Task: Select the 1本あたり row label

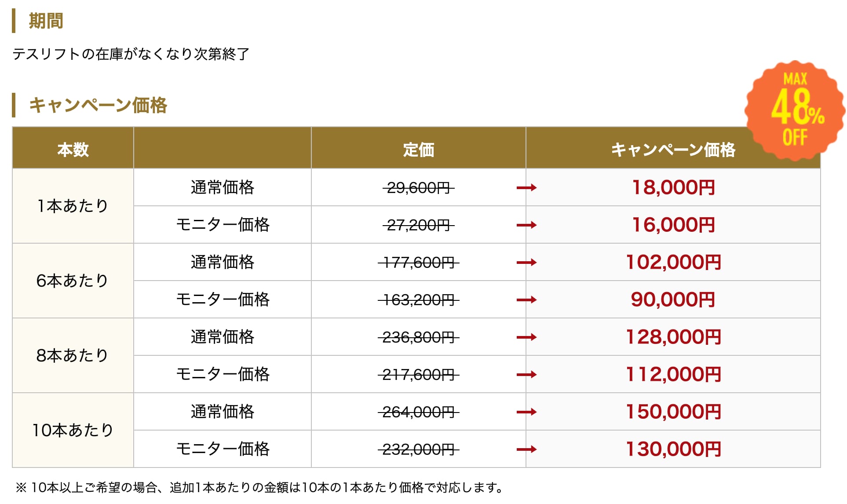Action: 73,206
